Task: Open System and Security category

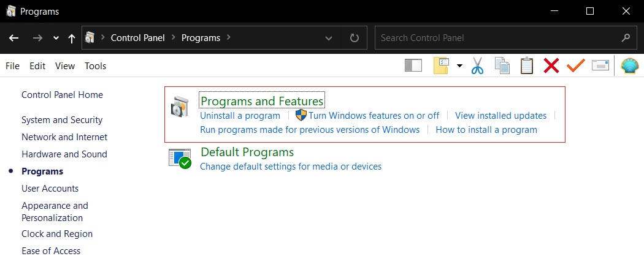Action: tap(62, 120)
